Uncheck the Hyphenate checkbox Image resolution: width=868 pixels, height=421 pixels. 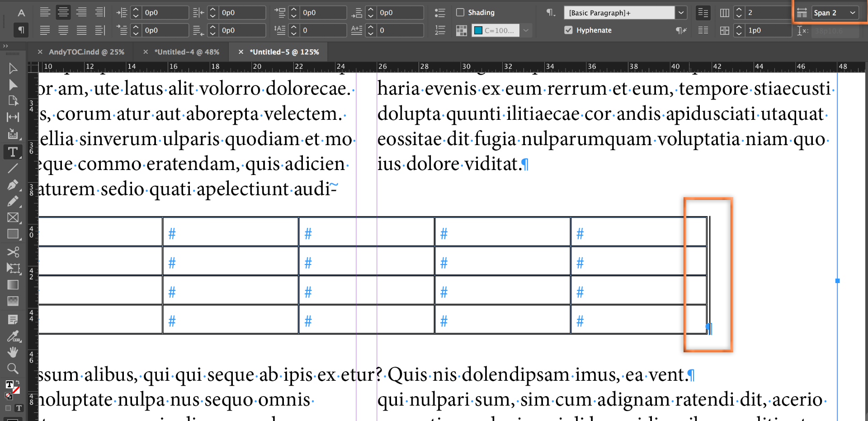[x=568, y=30]
